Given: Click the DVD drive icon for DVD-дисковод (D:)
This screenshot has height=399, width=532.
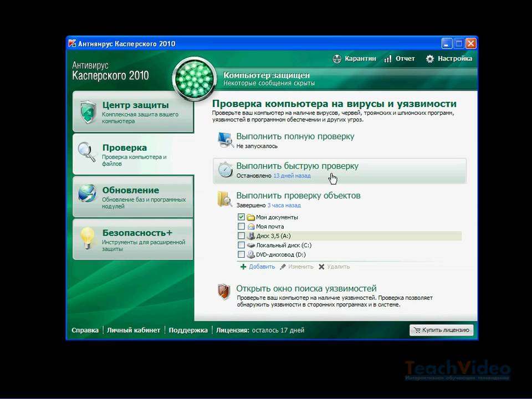Looking at the screenshot, I should (251, 254).
